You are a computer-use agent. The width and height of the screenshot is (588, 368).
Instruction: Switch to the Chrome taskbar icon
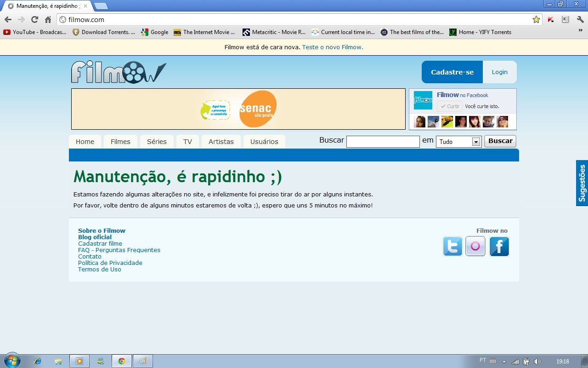click(x=122, y=361)
